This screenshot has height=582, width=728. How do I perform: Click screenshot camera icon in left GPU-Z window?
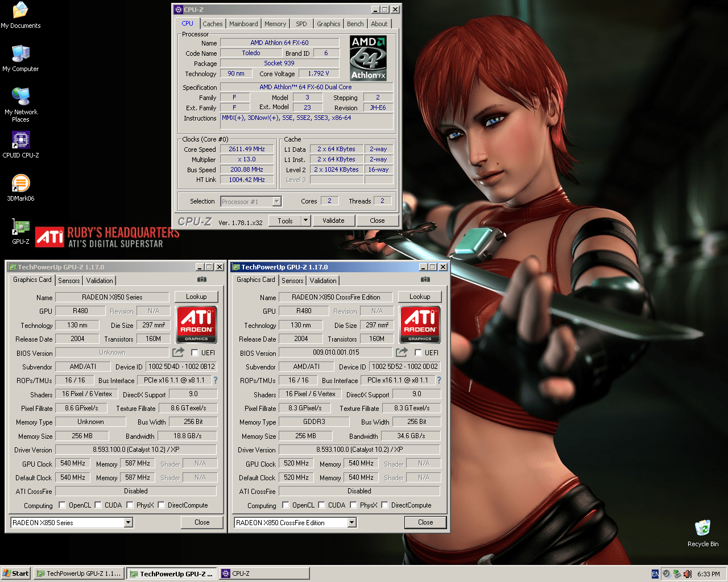click(201, 280)
